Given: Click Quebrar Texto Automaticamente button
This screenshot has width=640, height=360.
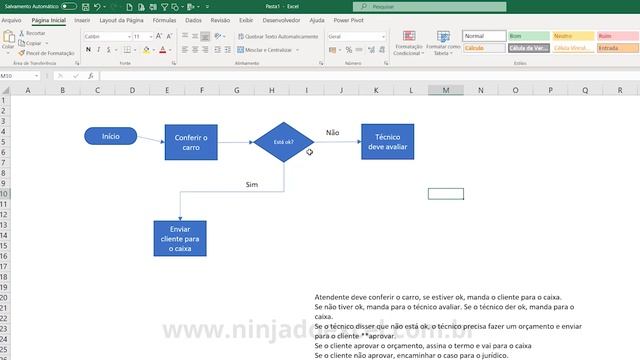Looking at the screenshot, I should pos(278,36).
